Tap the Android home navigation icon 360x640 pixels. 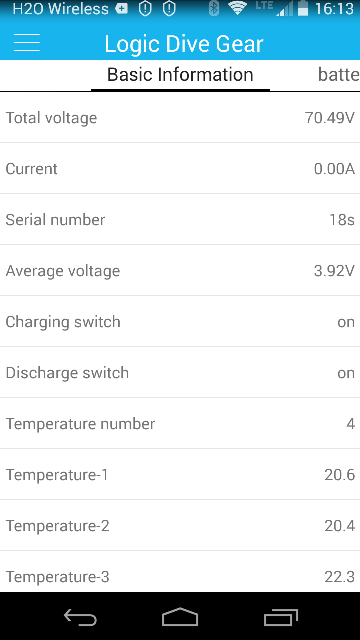(180, 617)
